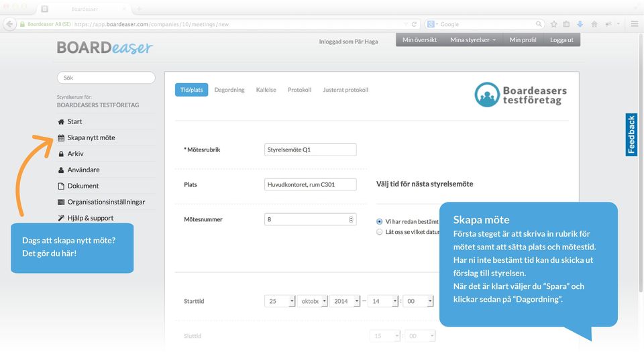
Task: Click the home icon beside Start
Action: click(x=61, y=122)
